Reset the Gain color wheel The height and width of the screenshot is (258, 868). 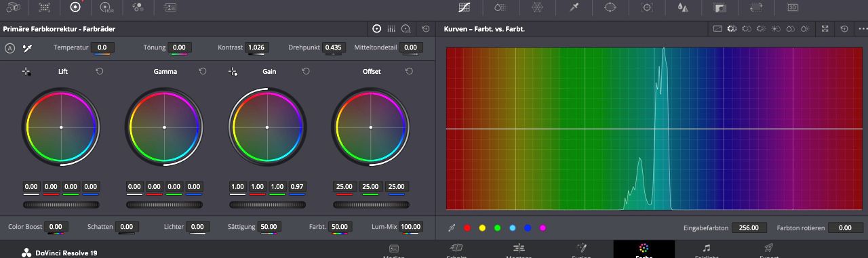pyautogui.click(x=306, y=71)
